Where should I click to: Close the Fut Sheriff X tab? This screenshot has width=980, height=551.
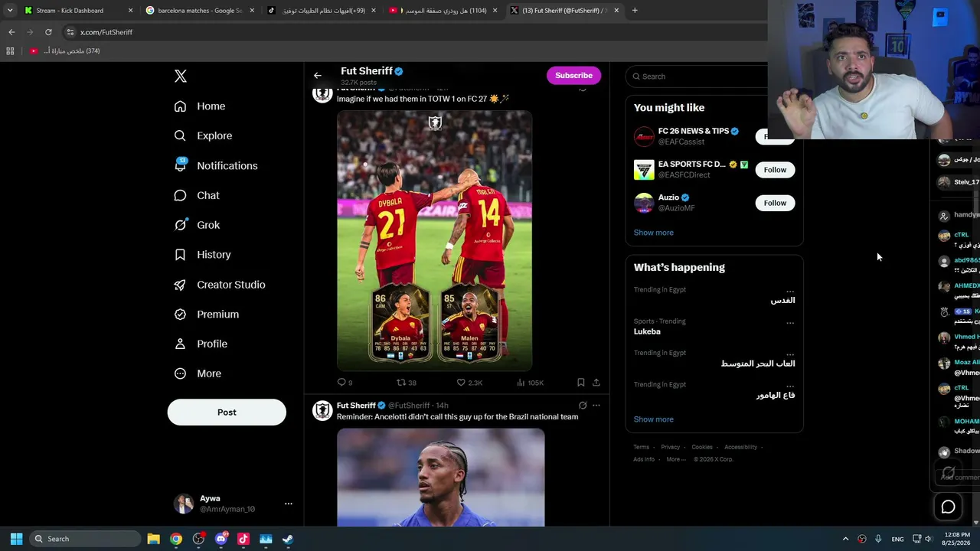[616, 11]
